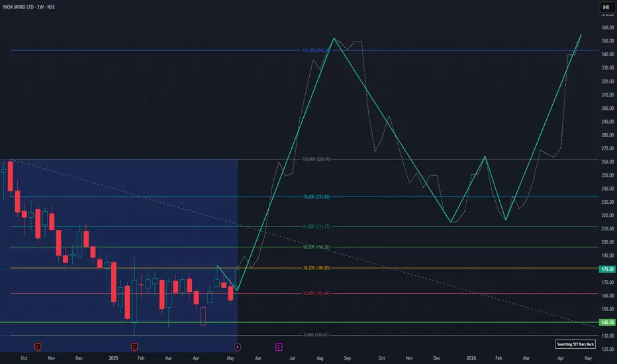
Task: Click the INOX WIND LTD chart title
Action: tap(28, 7)
